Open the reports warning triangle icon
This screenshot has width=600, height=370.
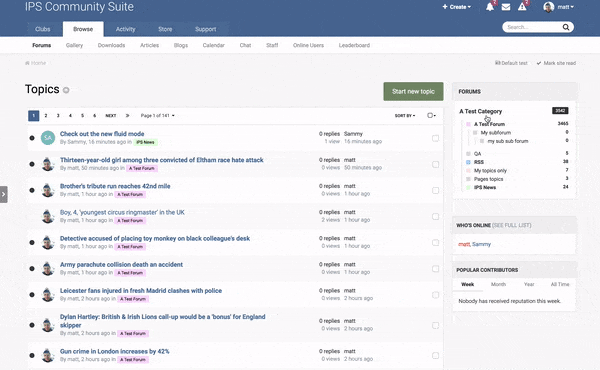(x=522, y=7)
